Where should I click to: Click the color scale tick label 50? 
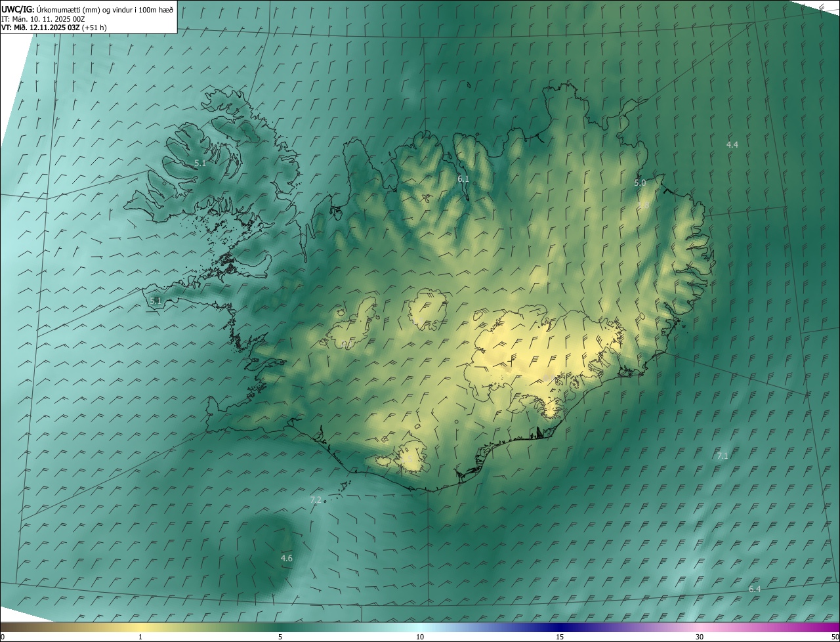click(x=835, y=637)
